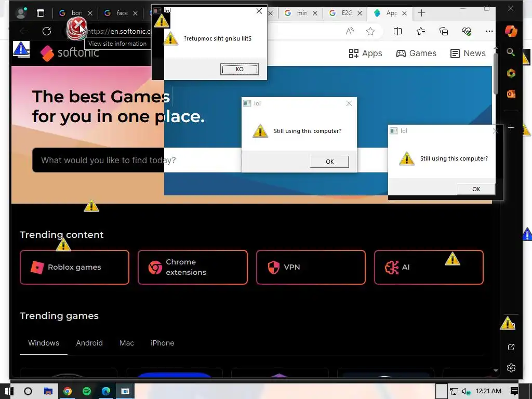
Task: Open the Chrome extensions trending card
Action: tap(192, 268)
